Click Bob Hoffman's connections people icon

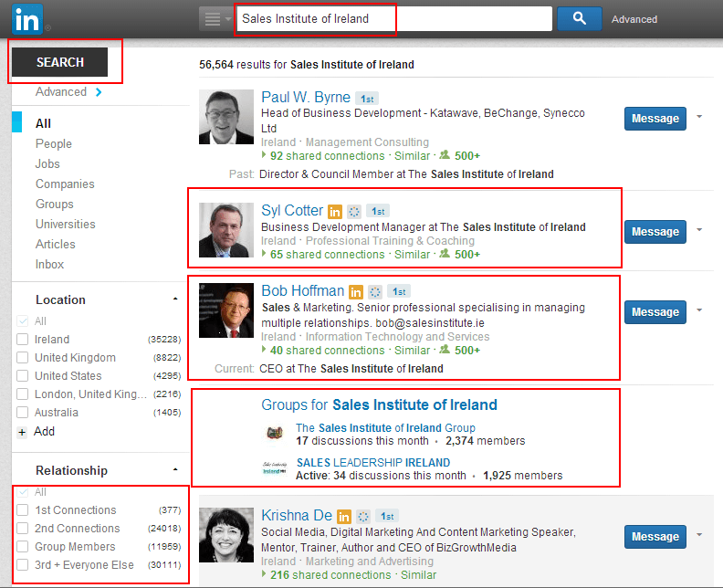[x=445, y=350]
